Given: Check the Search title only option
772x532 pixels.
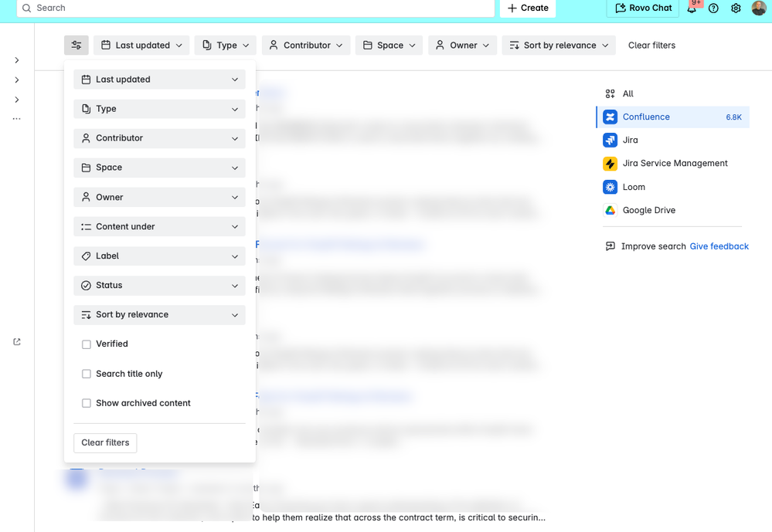Looking at the screenshot, I should (x=87, y=374).
